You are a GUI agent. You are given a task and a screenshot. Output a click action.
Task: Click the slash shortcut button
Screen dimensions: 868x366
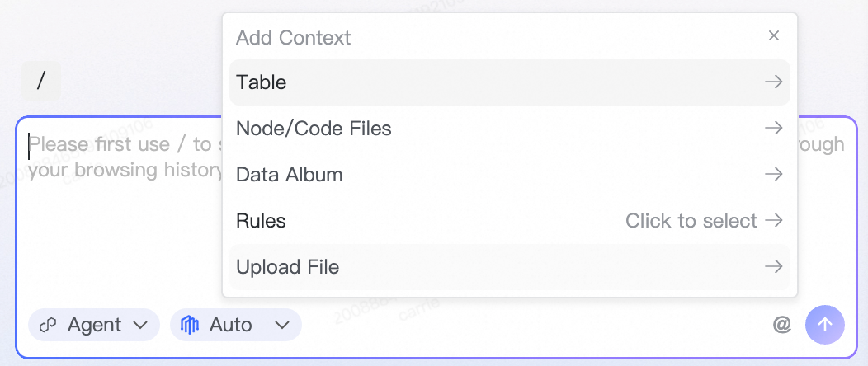[41, 81]
